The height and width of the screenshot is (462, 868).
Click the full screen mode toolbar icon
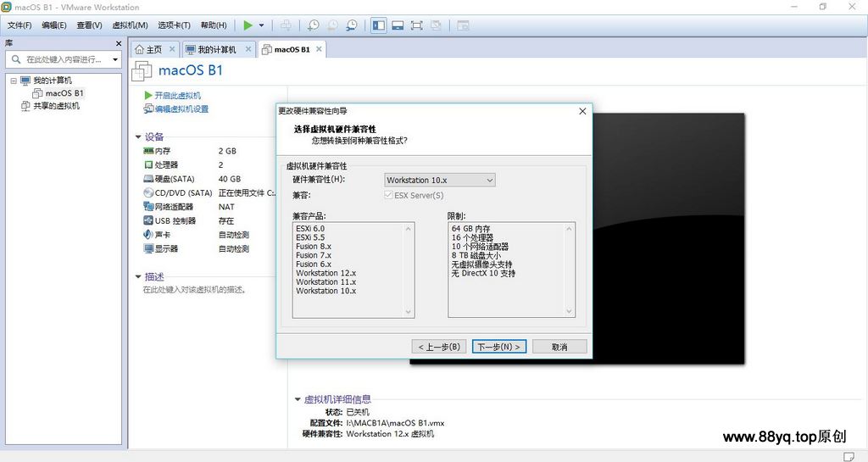416,25
